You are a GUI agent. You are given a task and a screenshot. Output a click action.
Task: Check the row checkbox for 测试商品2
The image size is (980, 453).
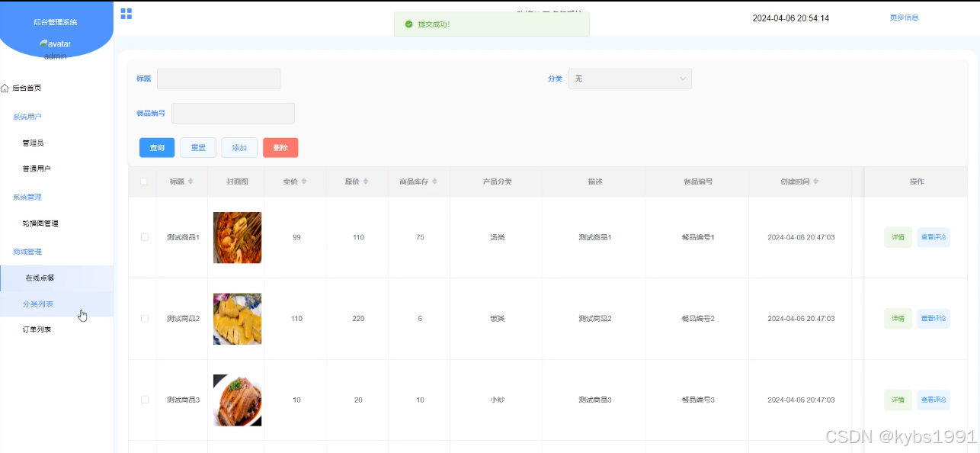point(145,319)
